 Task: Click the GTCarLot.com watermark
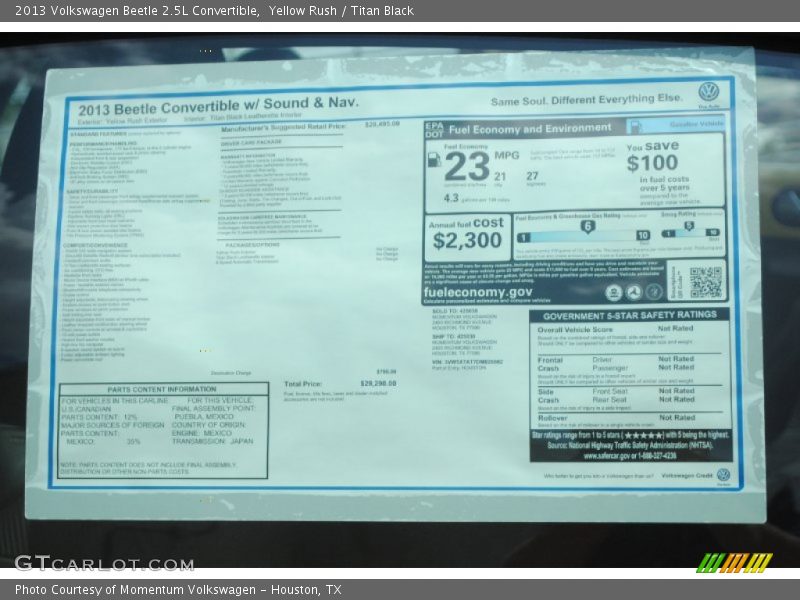tap(103, 563)
